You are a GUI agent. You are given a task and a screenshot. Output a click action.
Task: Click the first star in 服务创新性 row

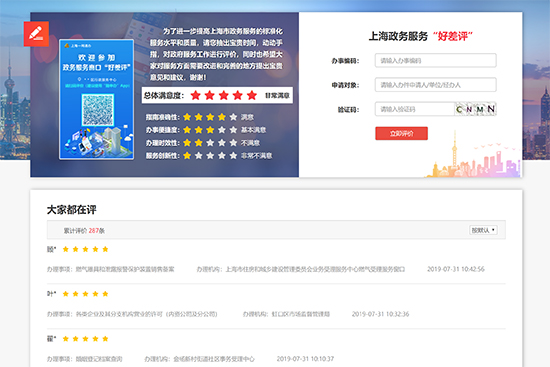tap(187, 155)
